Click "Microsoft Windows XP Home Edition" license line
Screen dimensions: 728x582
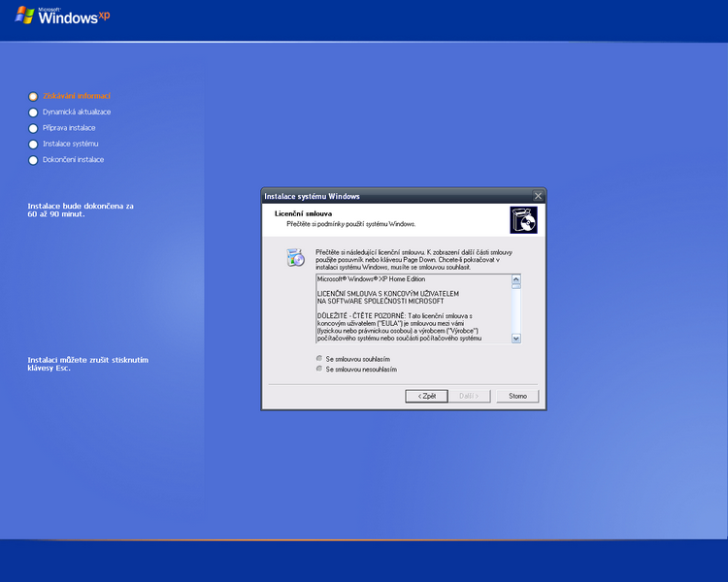point(371,279)
